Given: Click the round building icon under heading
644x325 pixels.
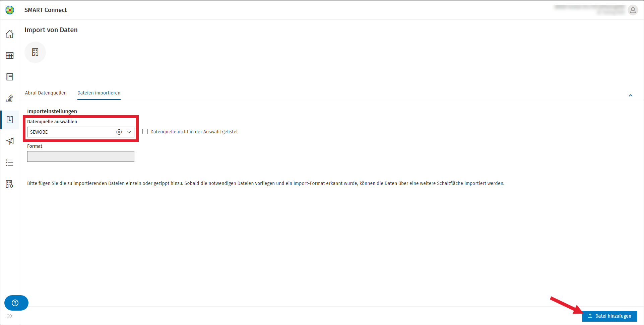Looking at the screenshot, I should 35,52.
